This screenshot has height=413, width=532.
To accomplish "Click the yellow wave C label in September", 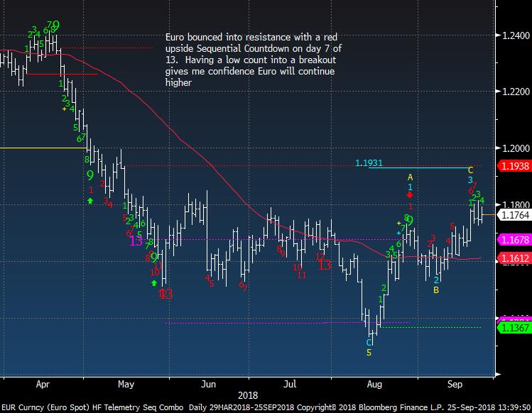I will click(x=469, y=170).
